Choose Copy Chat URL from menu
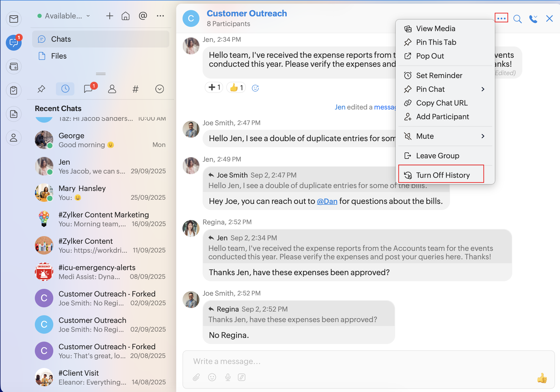Screen dimensions: 560x392 click(442, 103)
